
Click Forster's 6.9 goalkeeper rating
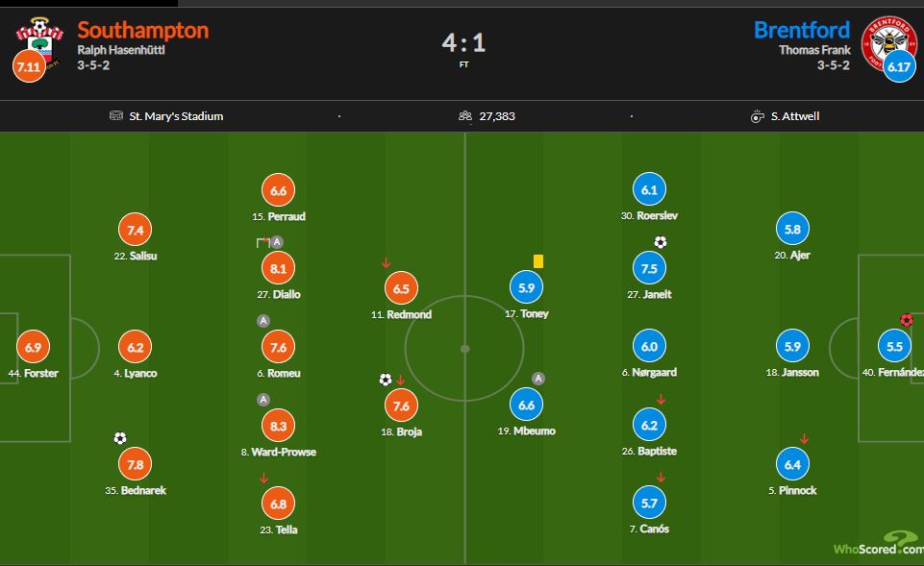pyautogui.click(x=35, y=348)
